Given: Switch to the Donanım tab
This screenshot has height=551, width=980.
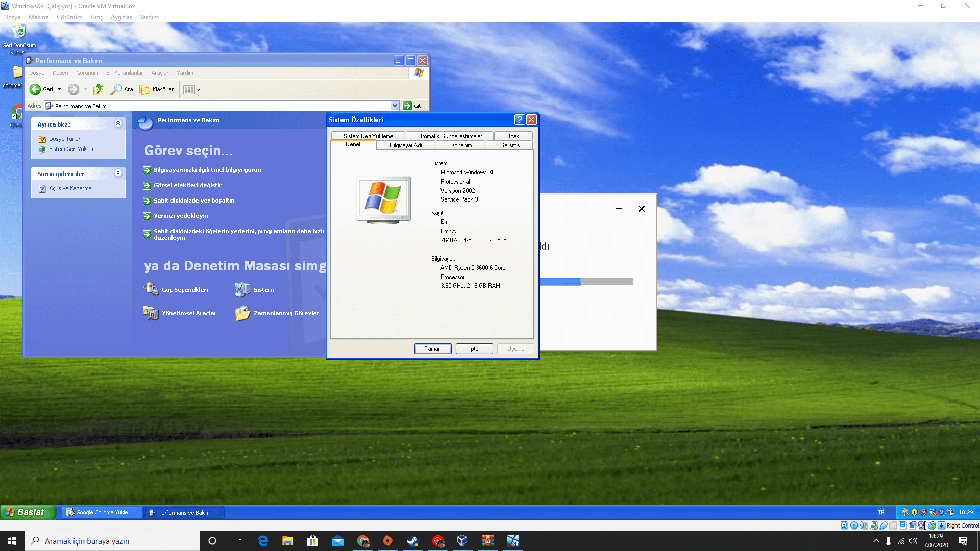Looking at the screenshot, I should [x=460, y=145].
